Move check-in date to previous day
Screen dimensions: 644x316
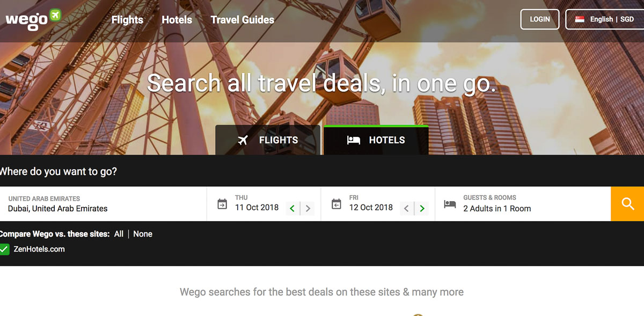tap(292, 209)
